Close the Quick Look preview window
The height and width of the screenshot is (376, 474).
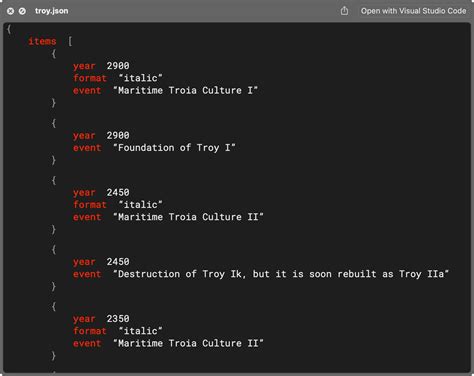click(x=10, y=11)
